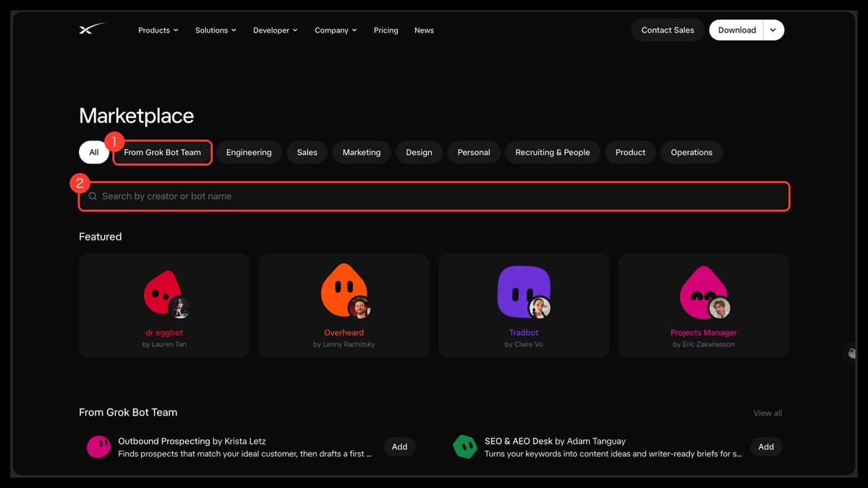Click the Outbound Prospecting by Krista Letz title
The image size is (868, 488).
(192, 441)
